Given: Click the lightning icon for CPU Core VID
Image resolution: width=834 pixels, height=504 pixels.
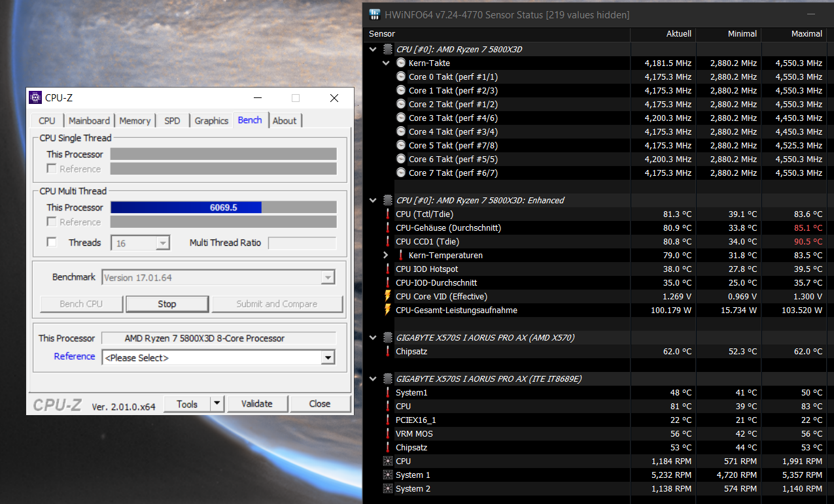Looking at the screenshot, I should (x=388, y=296).
